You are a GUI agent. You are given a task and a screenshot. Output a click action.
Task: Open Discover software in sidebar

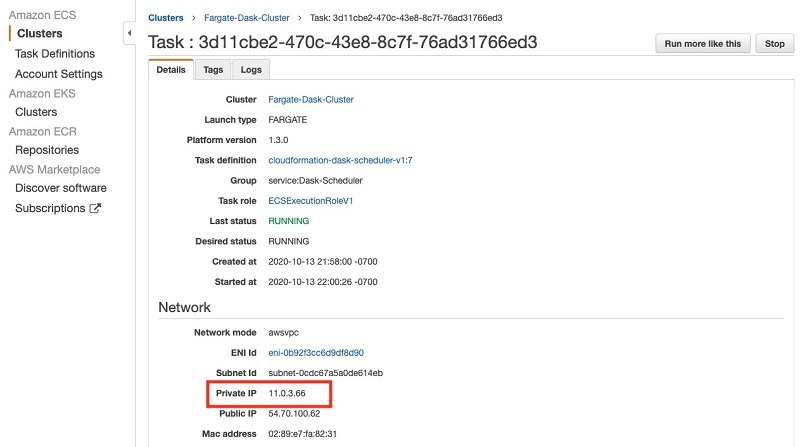tap(61, 188)
